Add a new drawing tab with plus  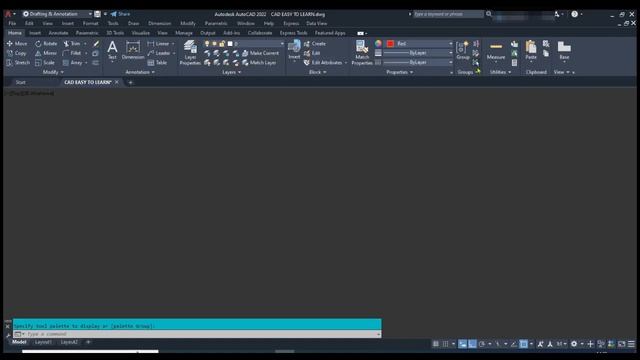pos(131,82)
